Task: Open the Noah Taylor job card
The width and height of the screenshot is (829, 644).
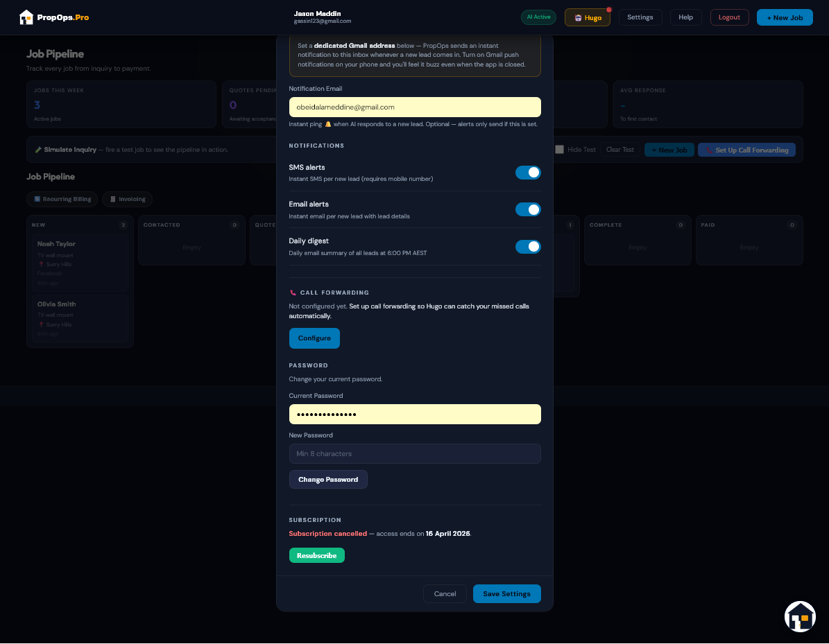Action: (80, 263)
